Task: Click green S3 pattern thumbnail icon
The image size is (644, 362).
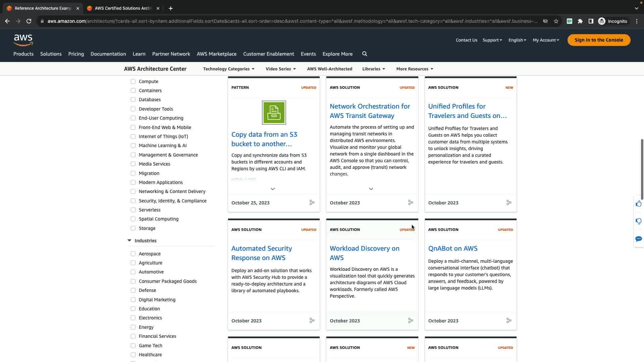Action: [274, 113]
